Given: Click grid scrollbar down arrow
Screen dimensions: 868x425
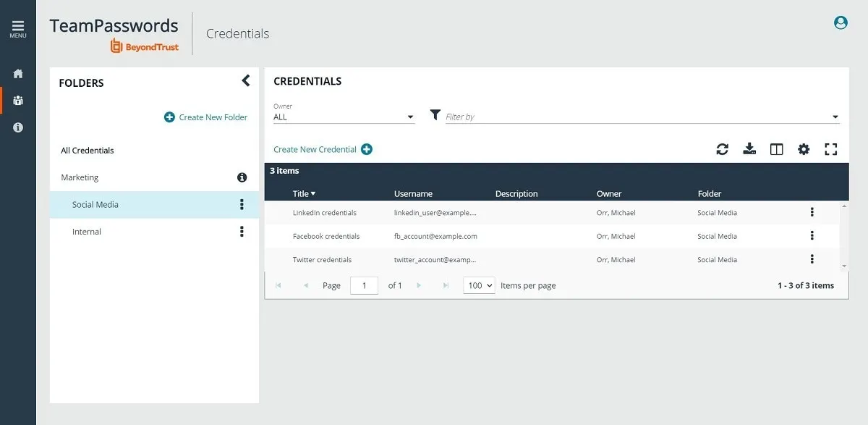Looking at the screenshot, I should pos(844,266).
